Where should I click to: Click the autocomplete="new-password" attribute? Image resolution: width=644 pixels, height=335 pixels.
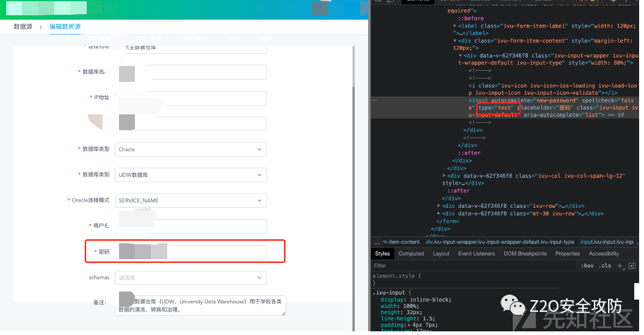click(x=534, y=100)
